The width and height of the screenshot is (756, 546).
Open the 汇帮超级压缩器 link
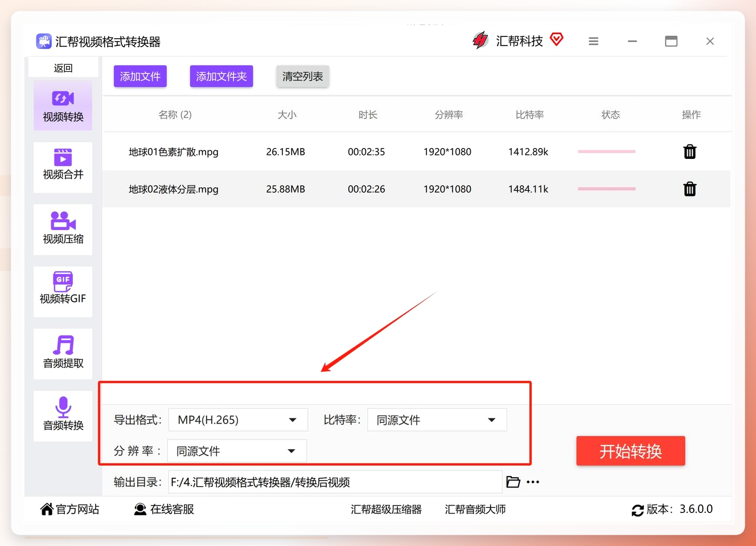tap(387, 509)
